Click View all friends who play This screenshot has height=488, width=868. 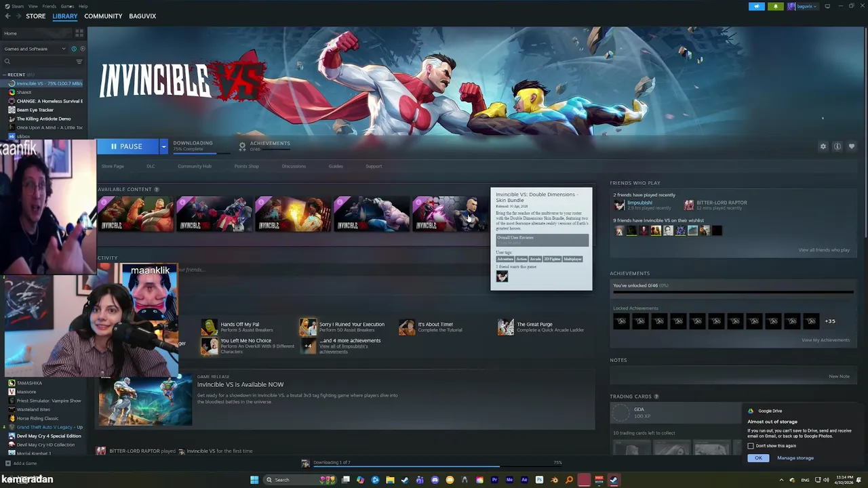click(824, 250)
